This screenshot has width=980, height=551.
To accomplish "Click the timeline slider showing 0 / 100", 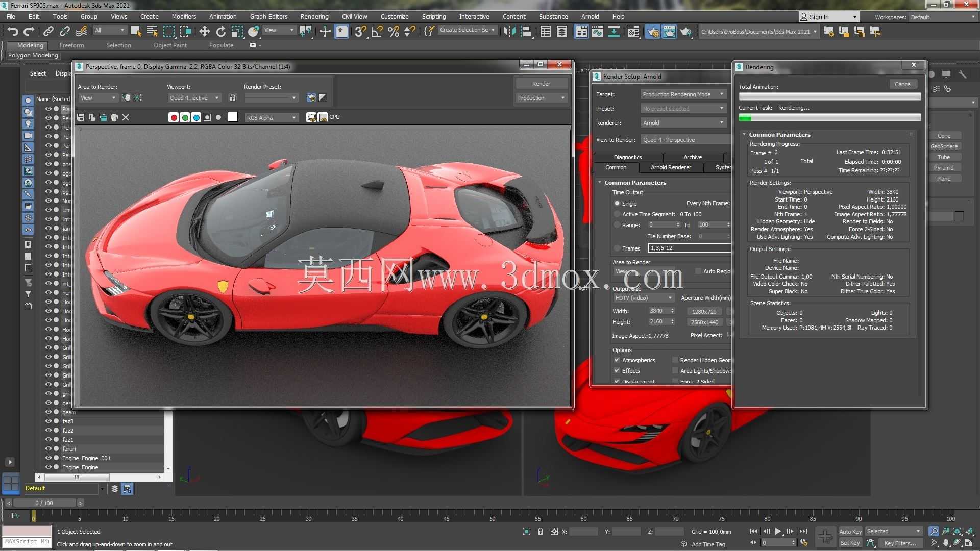I will 44,503.
